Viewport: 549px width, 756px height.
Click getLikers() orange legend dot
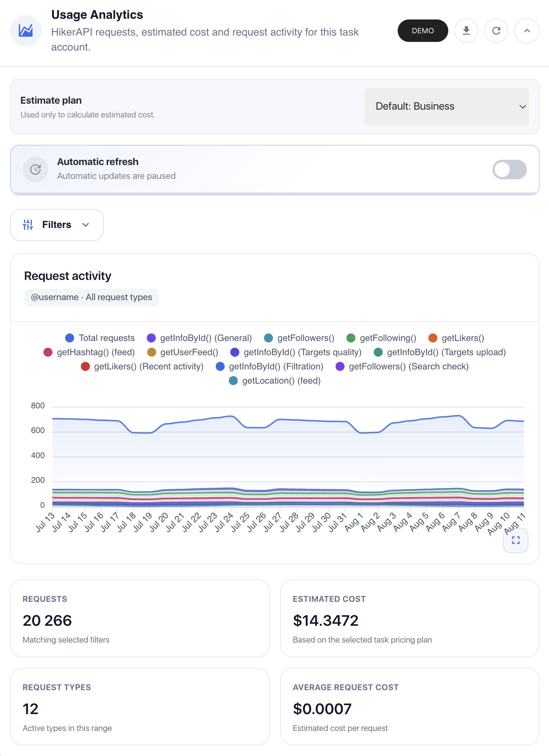click(x=433, y=338)
